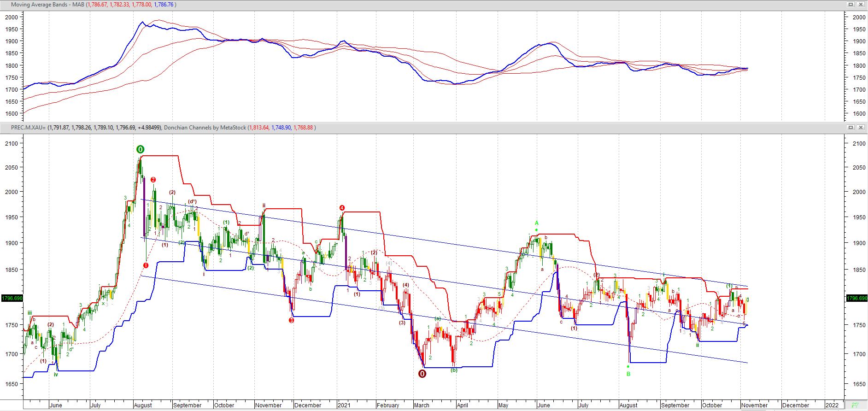Viewport: 868px width, 411px height.
Task: Click the red circled 2 wave marker
Action: pyautogui.click(x=153, y=180)
